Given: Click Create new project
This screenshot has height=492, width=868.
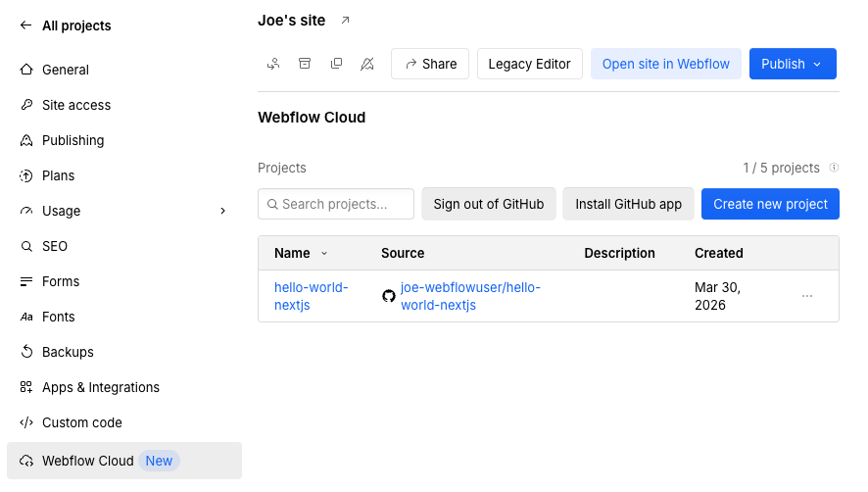Looking at the screenshot, I should click(770, 204).
